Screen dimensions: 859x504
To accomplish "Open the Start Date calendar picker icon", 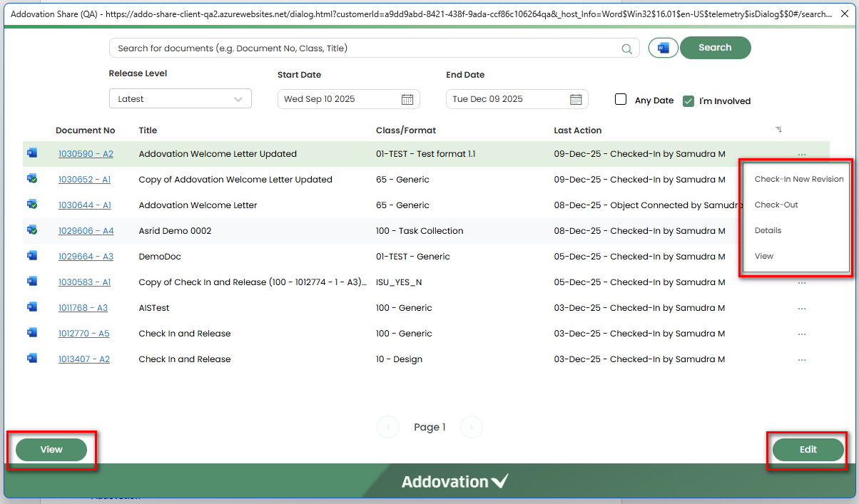I will pos(407,100).
